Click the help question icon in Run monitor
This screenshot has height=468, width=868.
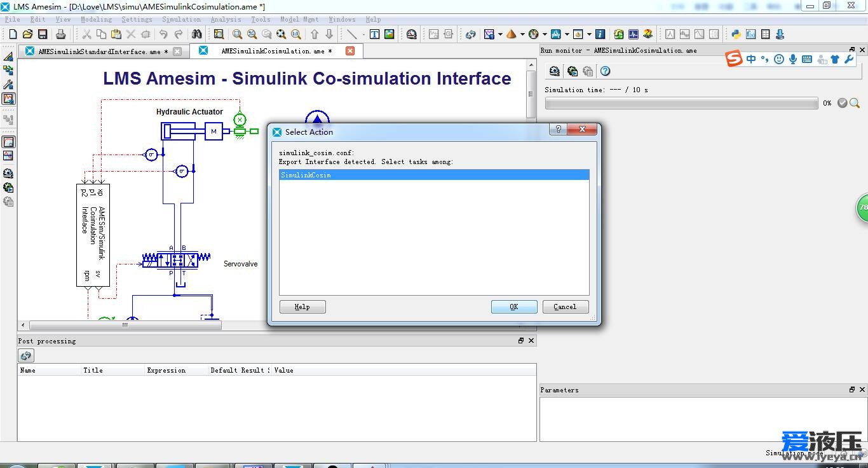pyautogui.click(x=606, y=71)
